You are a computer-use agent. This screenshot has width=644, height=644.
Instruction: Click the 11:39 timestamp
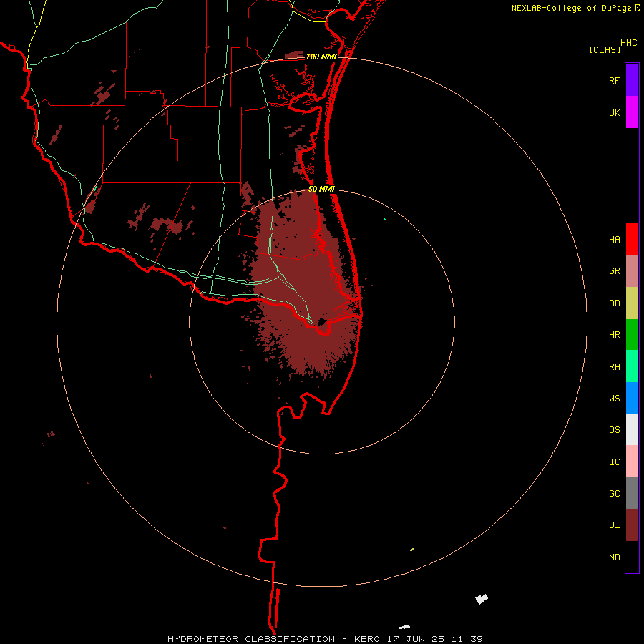pos(467,639)
